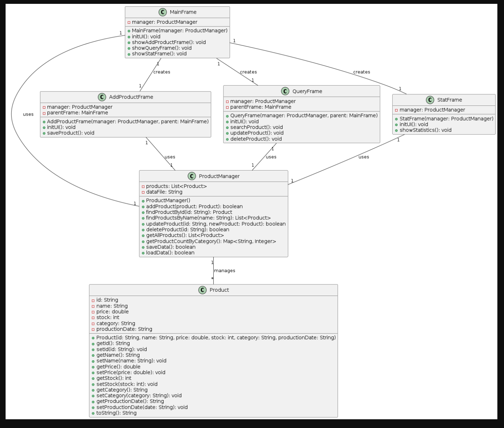
Task: Click the manages label on the association line
Action: pos(225,270)
